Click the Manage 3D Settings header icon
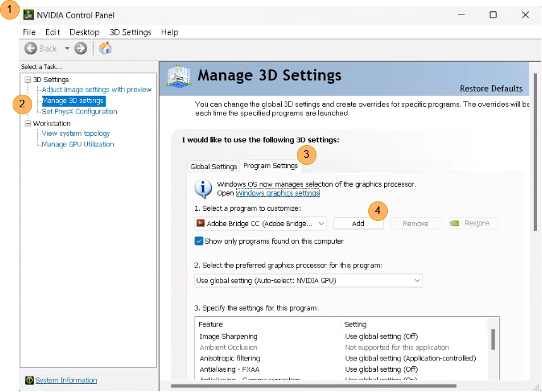 tap(179, 76)
